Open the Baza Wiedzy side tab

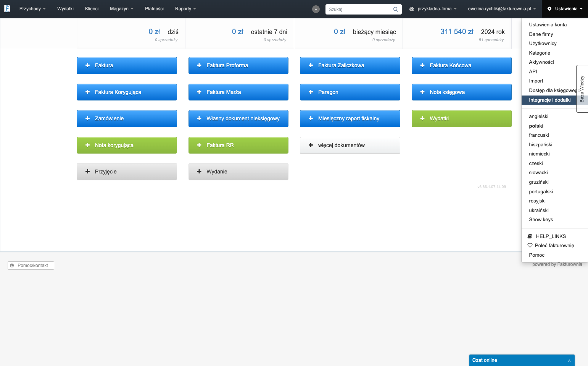click(582, 89)
